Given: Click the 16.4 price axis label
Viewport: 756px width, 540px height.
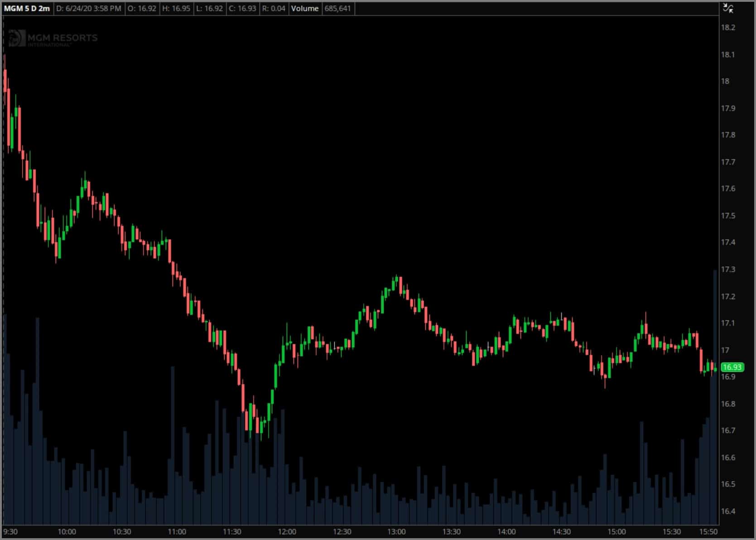Looking at the screenshot, I should pos(728,511).
